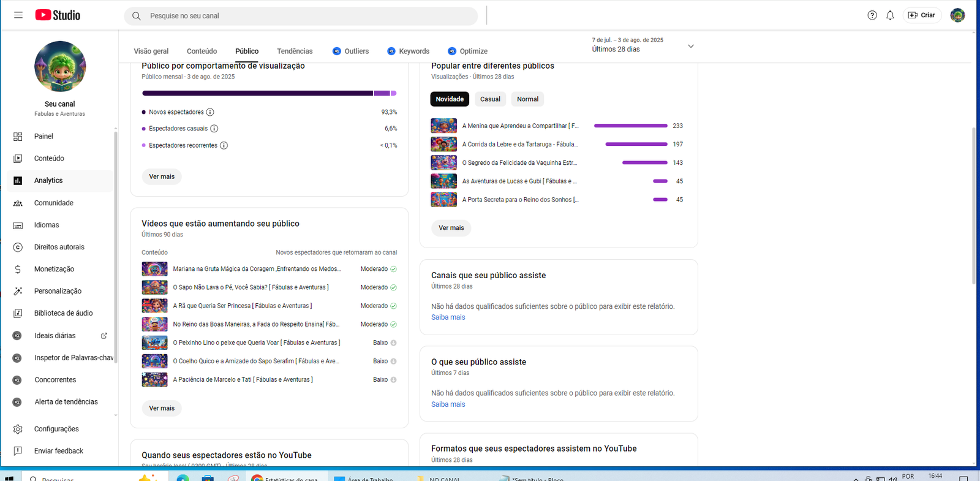This screenshot has width=980, height=481.
Task: Select the Casual audience filter chip
Action: click(x=490, y=99)
